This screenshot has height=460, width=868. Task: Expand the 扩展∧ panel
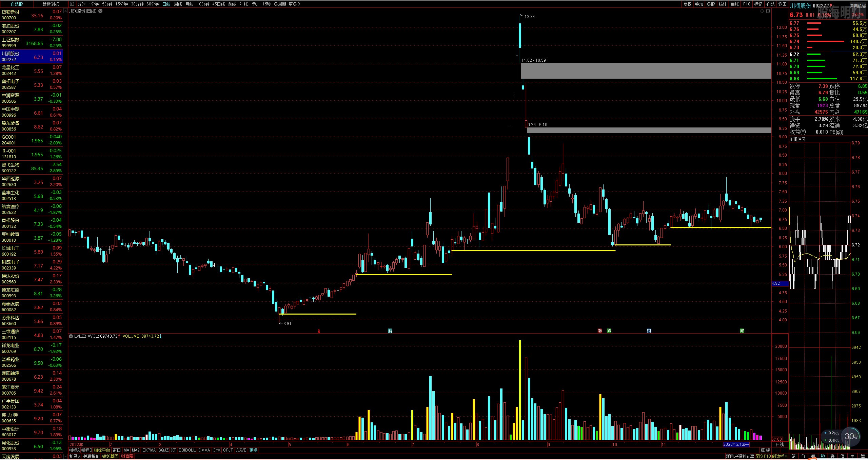tap(75, 456)
